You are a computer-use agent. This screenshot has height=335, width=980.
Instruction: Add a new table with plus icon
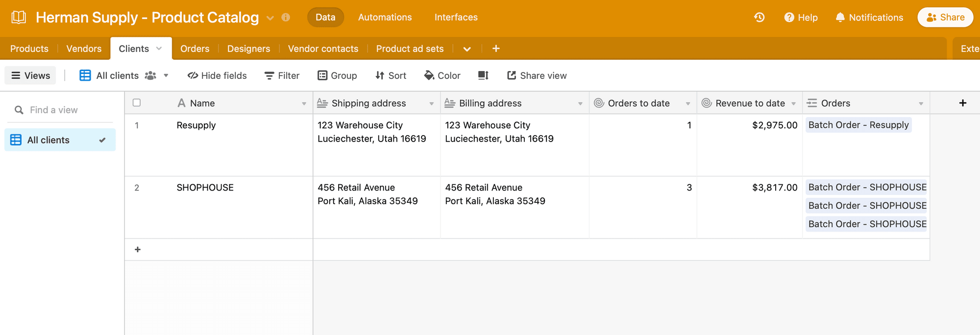496,48
